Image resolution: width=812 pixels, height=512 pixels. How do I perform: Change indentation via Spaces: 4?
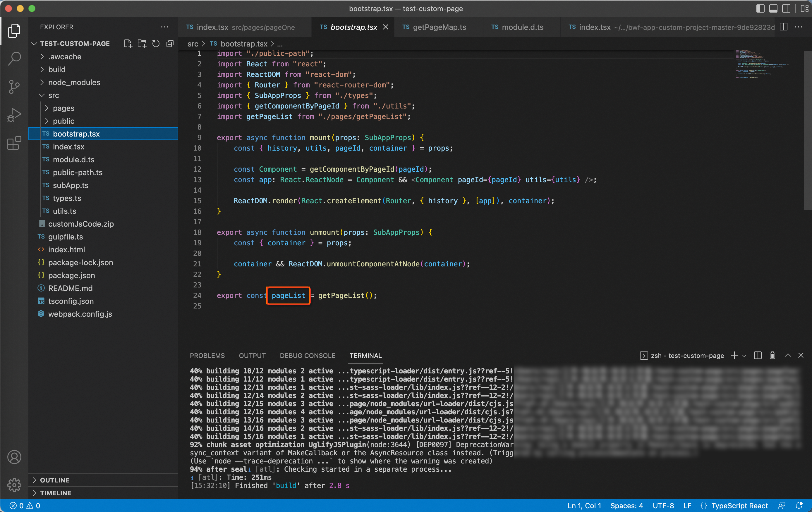[x=626, y=505]
